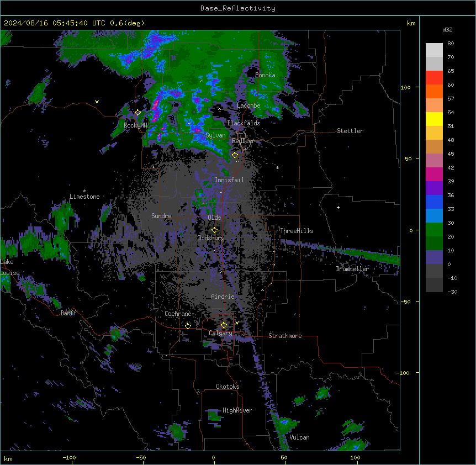Click the yellow diamond marker above Didsbury
The width and height of the screenshot is (476, 465).
pyautogui.click(x=215, y=230)
